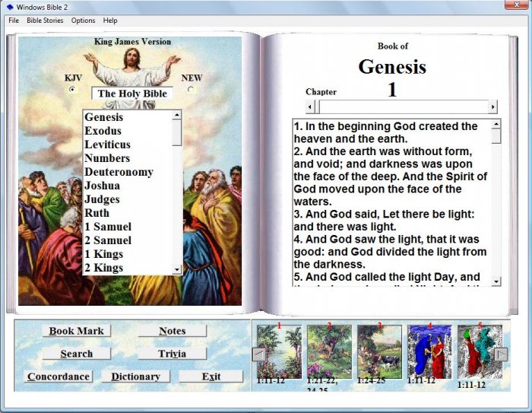Click the Book Mark button
Viewport: 532px width, 413px height.
pos(76,331)
